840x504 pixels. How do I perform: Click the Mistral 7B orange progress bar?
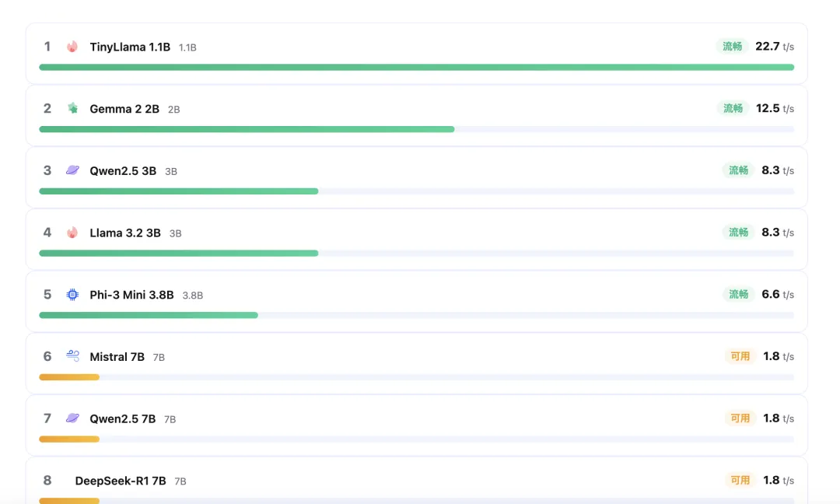pyautogui.click(x=69, y=377)
